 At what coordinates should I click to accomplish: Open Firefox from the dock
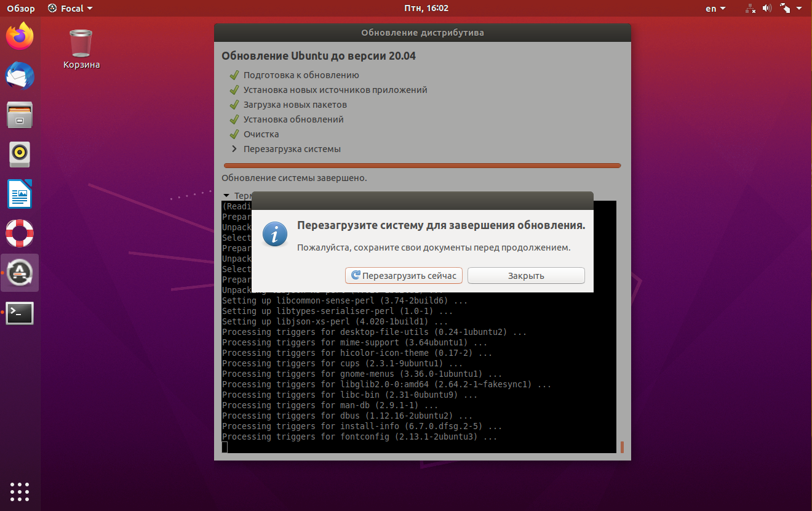point(20,36)
